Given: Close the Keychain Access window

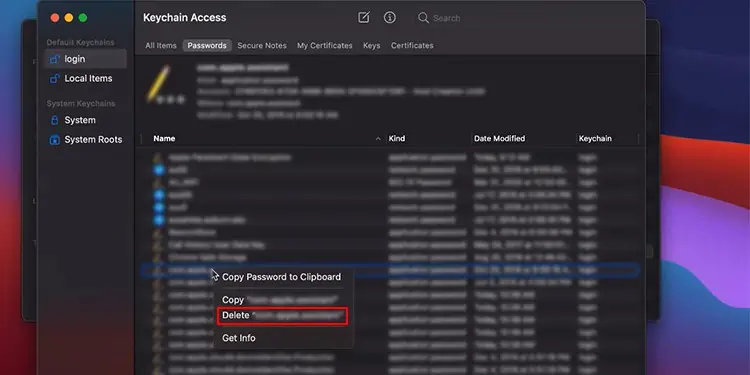Looking at the screenshot, I should (55, 18).
